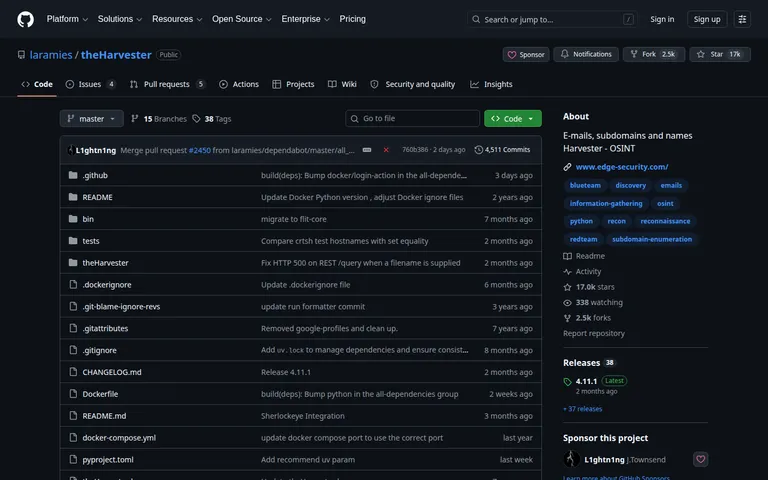Click the laramies owner link
768x480 pixels.
click(x=51, y=55)
